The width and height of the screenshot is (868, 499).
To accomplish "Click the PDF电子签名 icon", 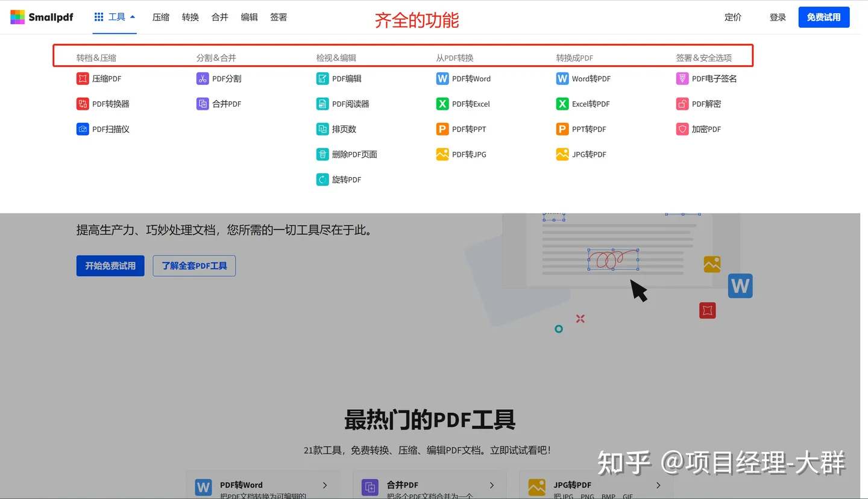I will (x=682, y=78).
